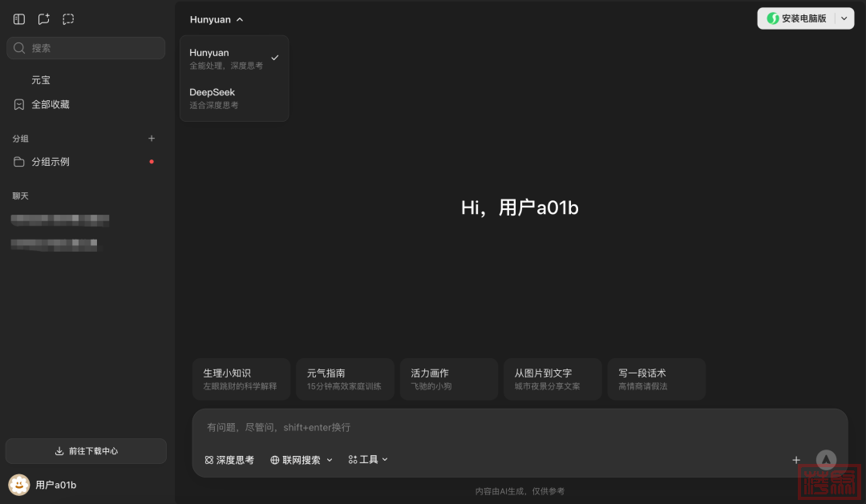Viewport: 866px width, 504px height.
Task: Open 全部收藏 bookmarks
Action: pyautogui.click(x=50, y=105)
